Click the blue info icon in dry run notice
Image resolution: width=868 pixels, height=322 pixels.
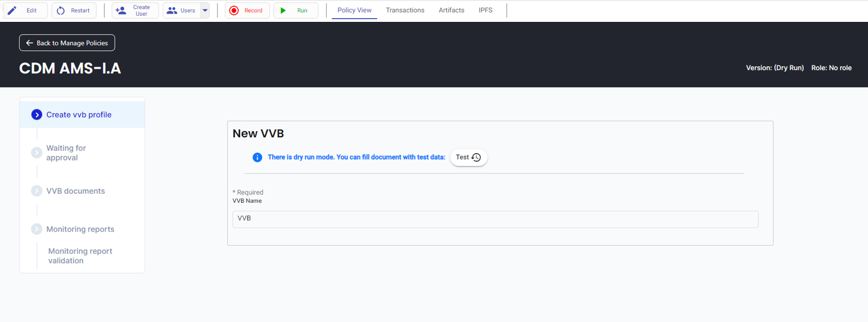pos(257,157)
